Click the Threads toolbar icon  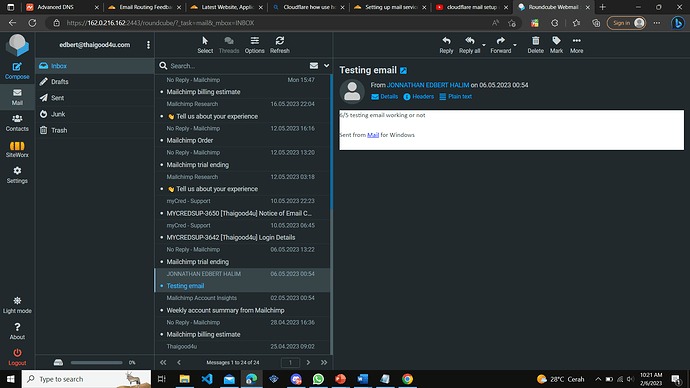(x=229, y=45)
